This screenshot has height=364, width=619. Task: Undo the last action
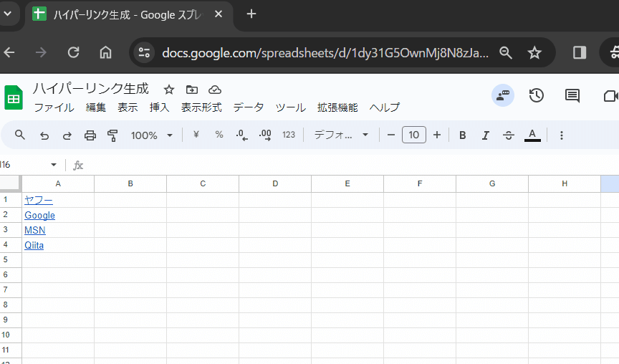pos(44,135)
